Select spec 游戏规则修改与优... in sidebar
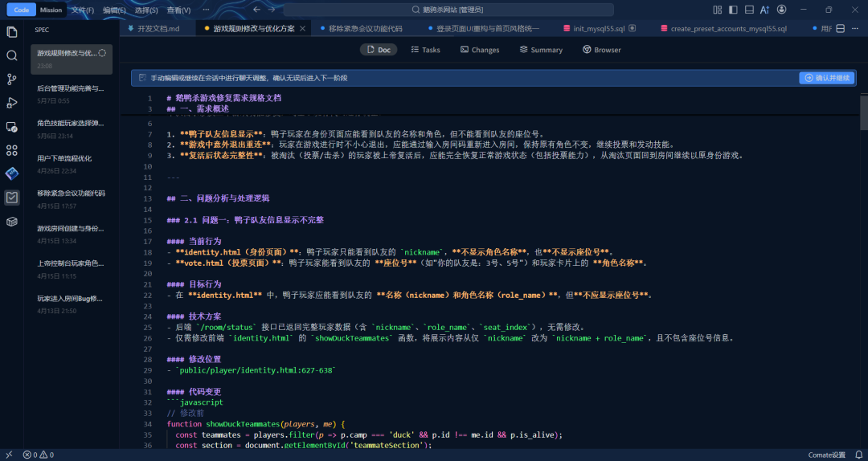Screen dimensions: 868x461 click(x=72, y=59)
